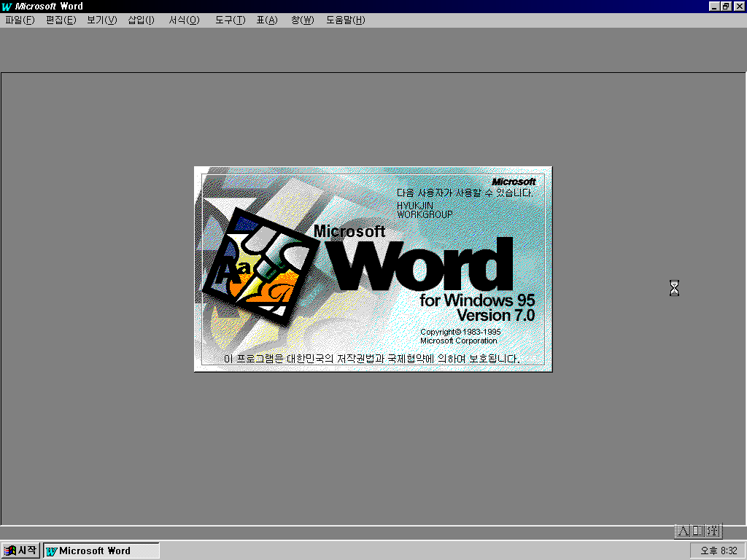The height and width of the screenshot is (560, 747).
Task: Click the Version 7.0 text
Action: 495,315
